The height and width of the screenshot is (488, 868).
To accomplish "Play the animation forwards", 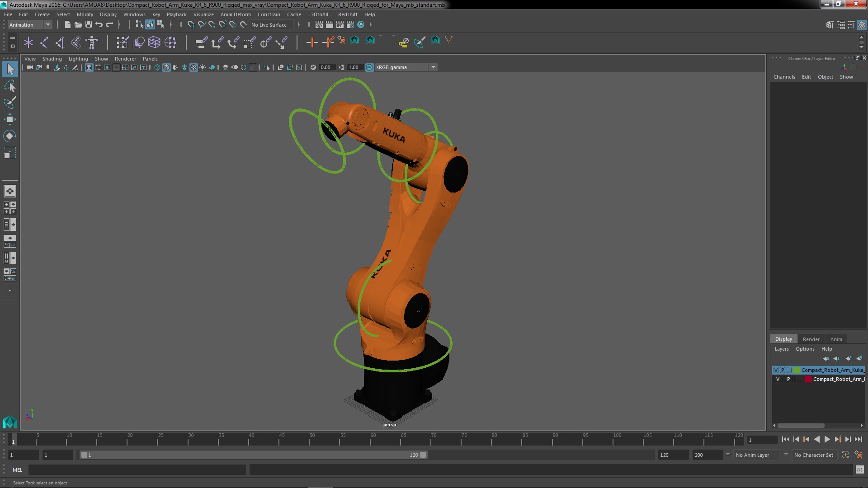I will 827,439.
